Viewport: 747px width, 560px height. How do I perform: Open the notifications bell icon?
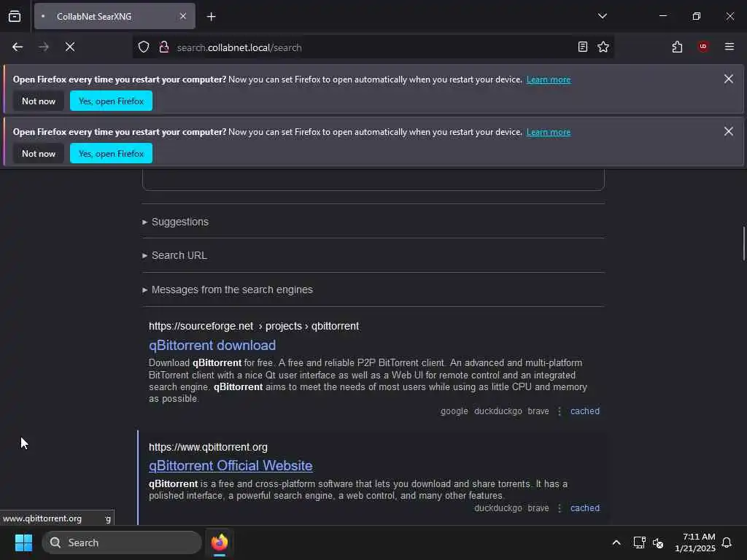point(727,542)
